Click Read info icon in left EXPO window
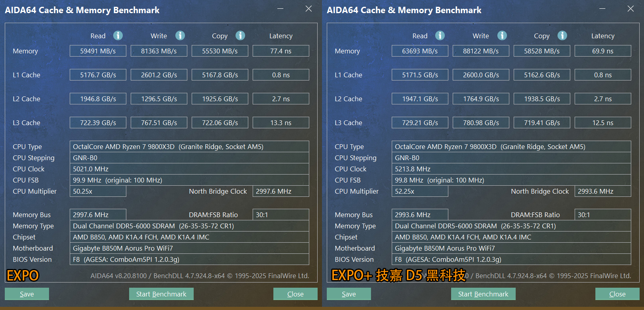644x310 pixels. coord(118,35)
